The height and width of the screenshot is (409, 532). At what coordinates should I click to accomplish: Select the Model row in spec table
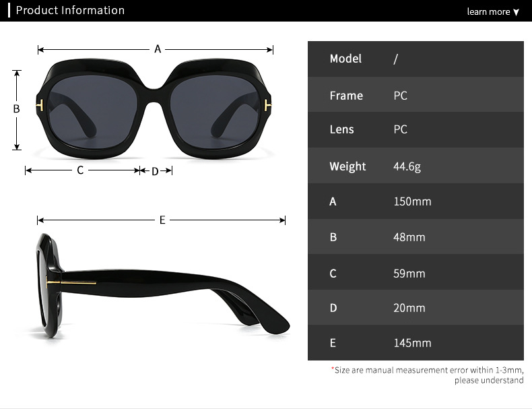coord(415,59)
